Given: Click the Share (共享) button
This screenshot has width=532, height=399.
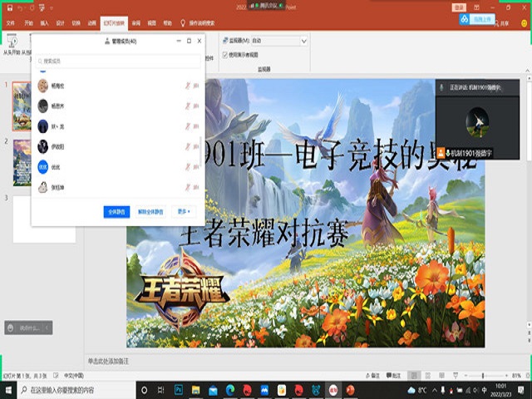Looking at the screenshot, I should [x=502, y=23].
